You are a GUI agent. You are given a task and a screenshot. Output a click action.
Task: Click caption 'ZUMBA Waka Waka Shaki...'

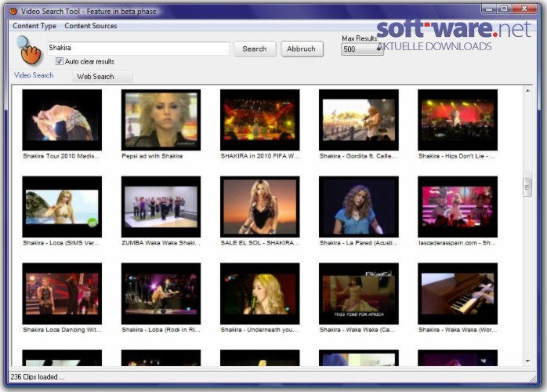pos(161,242)
